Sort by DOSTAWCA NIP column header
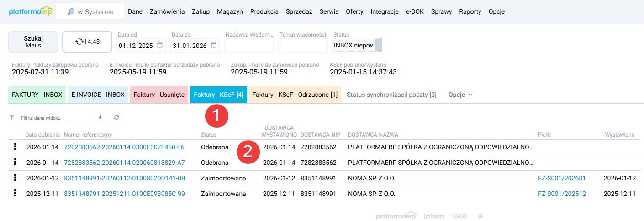644x221 pixels. (320, 135)
